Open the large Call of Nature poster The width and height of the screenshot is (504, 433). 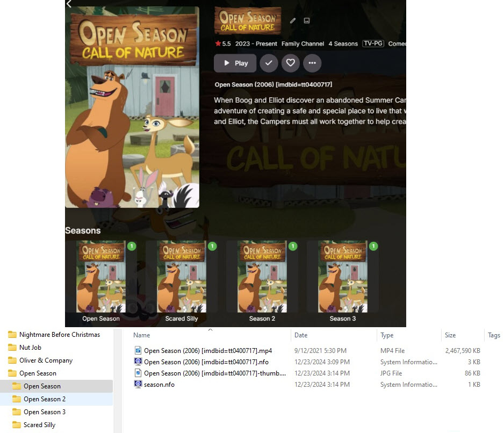(x=132, y=107)
